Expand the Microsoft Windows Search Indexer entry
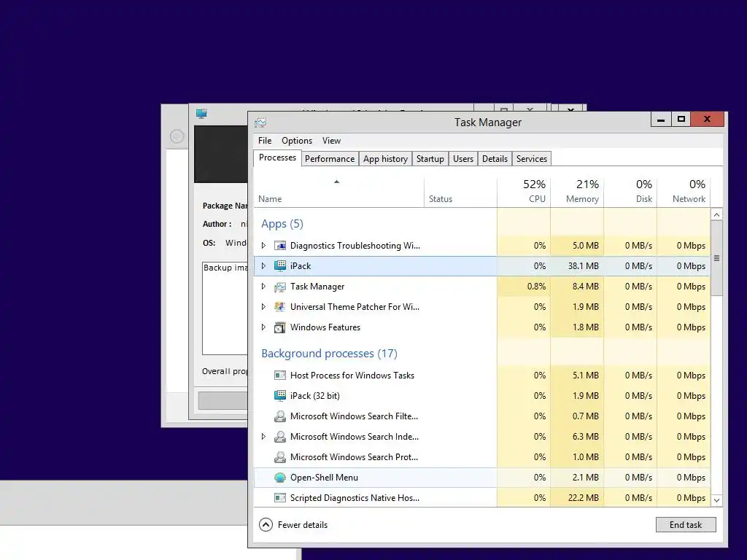 click(x=263, y=437)
